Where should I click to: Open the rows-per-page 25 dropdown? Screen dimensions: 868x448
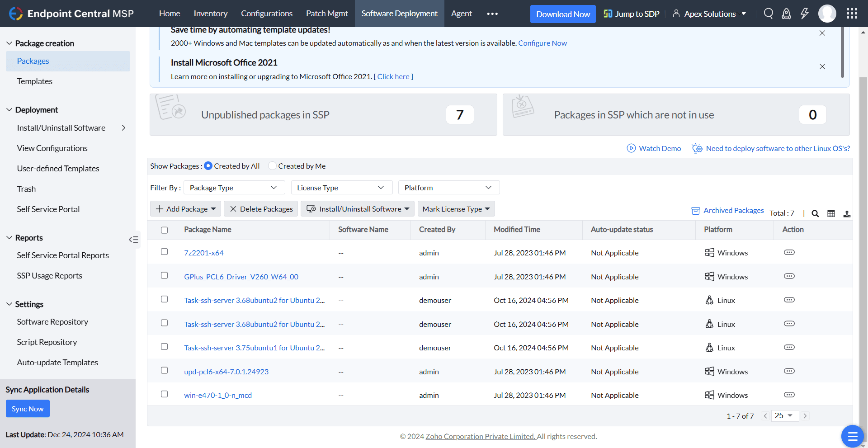785,415
